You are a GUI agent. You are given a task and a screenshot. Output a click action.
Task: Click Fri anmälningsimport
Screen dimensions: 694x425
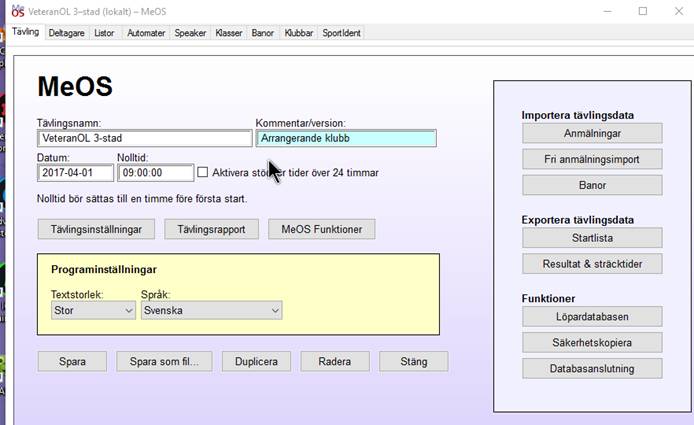[x=592, y=159]
